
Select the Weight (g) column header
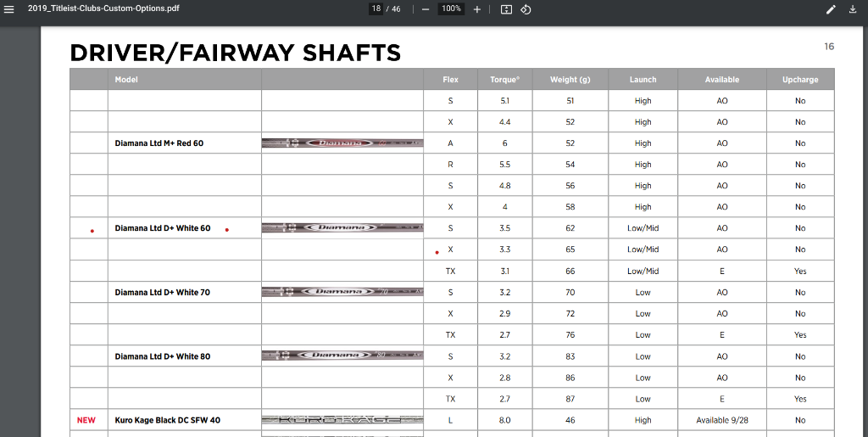(570, 79)
